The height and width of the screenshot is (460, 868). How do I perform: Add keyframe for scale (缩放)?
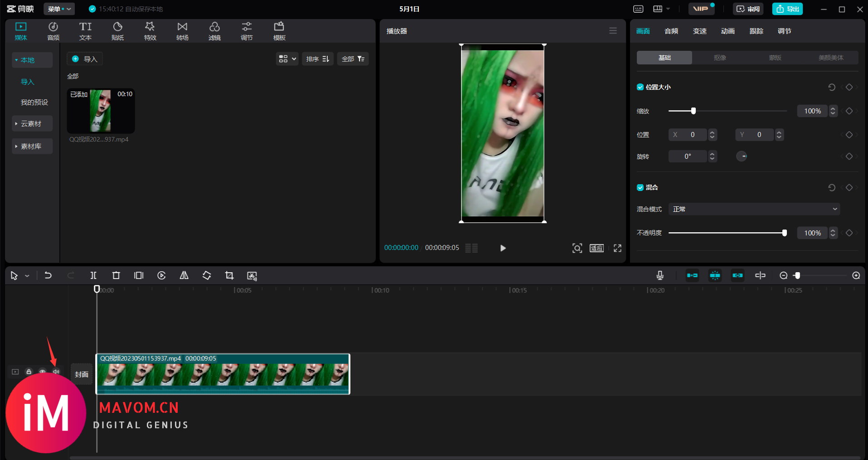click(x=849, y=111)
